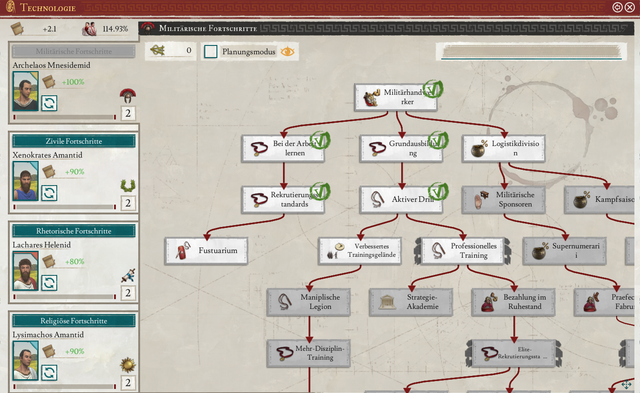Switch to Rhetorische Fortschritte tab
This screenshot has width=640, height=393.
[73, 231]
